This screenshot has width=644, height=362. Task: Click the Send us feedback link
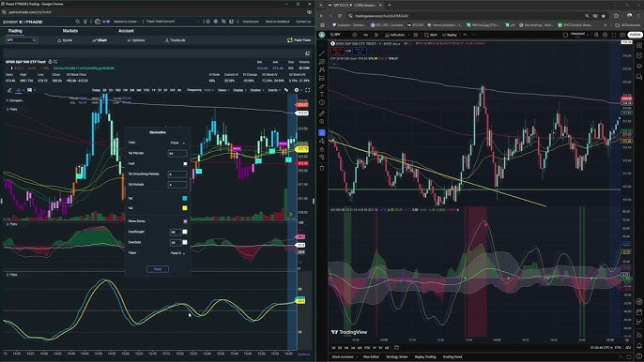click(x=278, y=22)
